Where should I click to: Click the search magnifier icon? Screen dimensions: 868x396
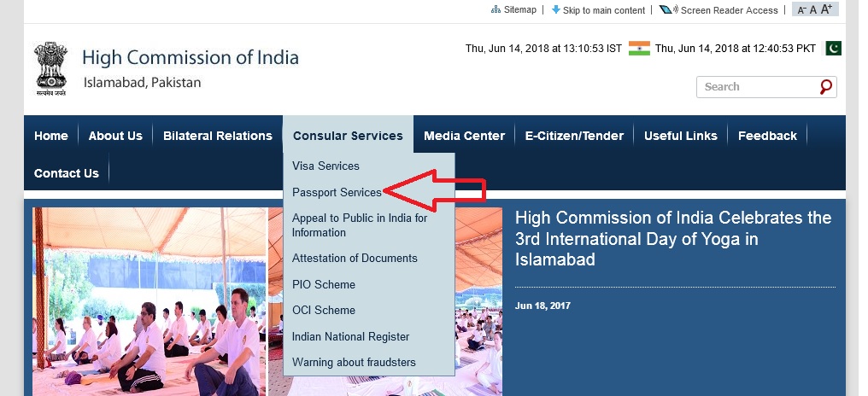(x=825, y=87)
